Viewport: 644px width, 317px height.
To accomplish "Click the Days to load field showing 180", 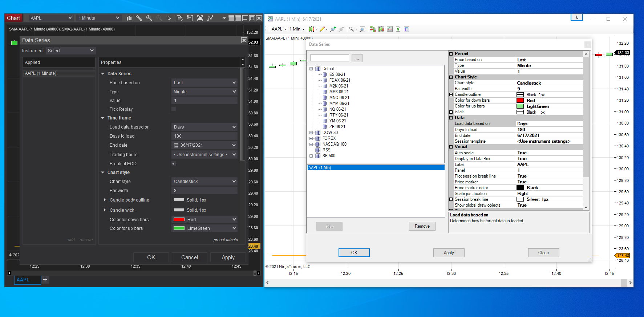I will coord(204,136).
